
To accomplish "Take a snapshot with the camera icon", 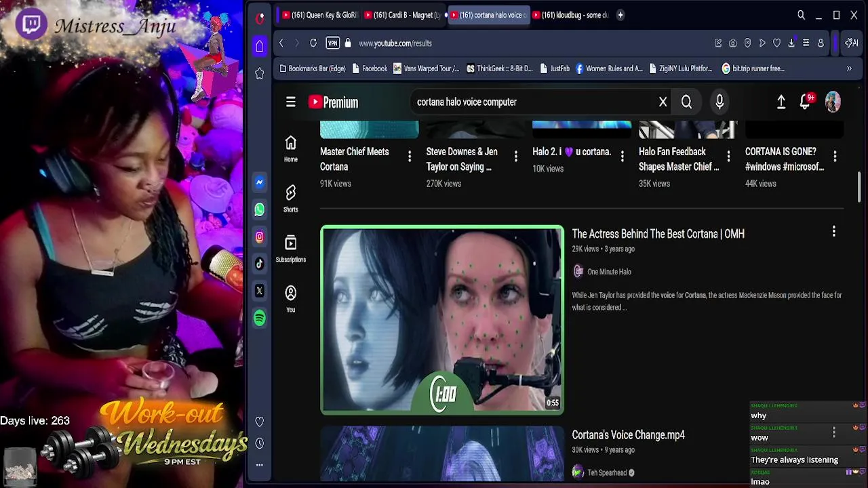I will 733,43.
